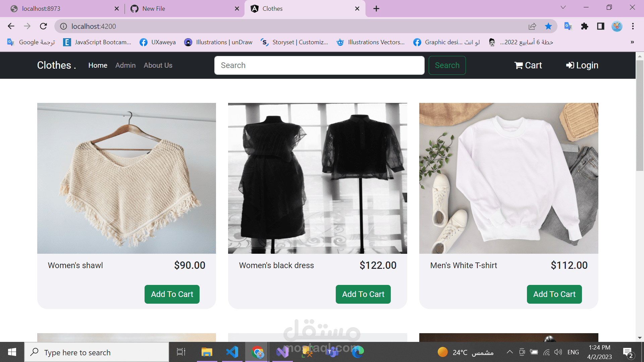Open the UXaweya bookmark
The height and width of the screenshot is (362, 644).
157,42
